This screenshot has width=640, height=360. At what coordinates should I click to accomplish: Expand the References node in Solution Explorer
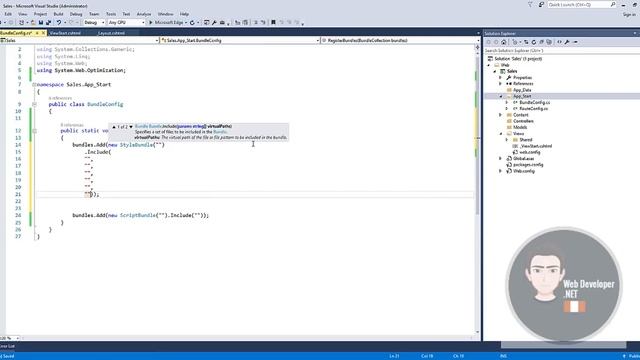pyautogui.click(x=500, y=84)
